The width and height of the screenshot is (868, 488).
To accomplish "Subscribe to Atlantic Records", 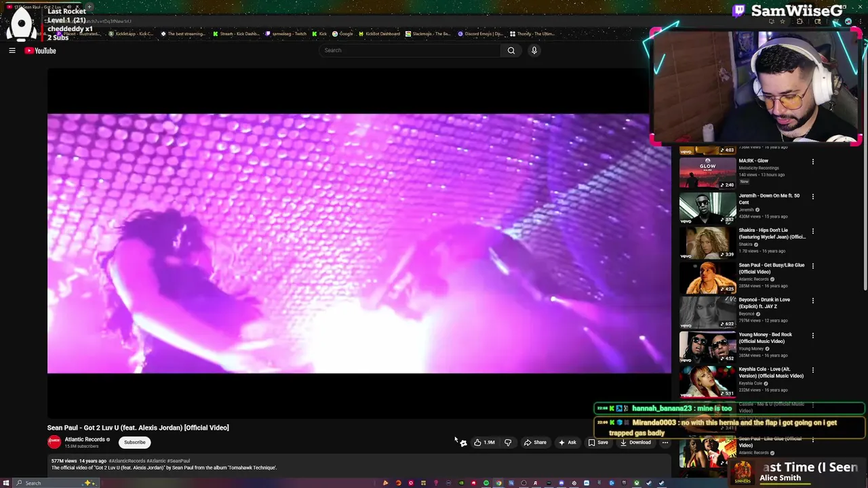I will click(x=134, y=443).
